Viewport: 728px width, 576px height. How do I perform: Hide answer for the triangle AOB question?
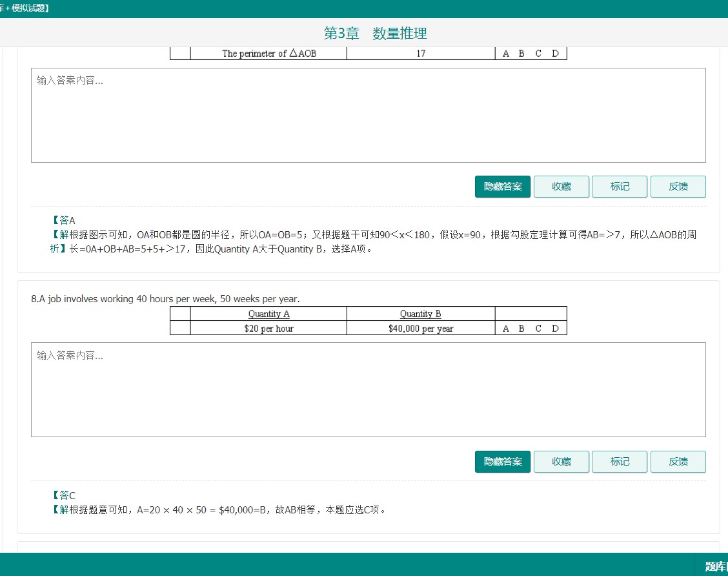click(x=502, y=187)
